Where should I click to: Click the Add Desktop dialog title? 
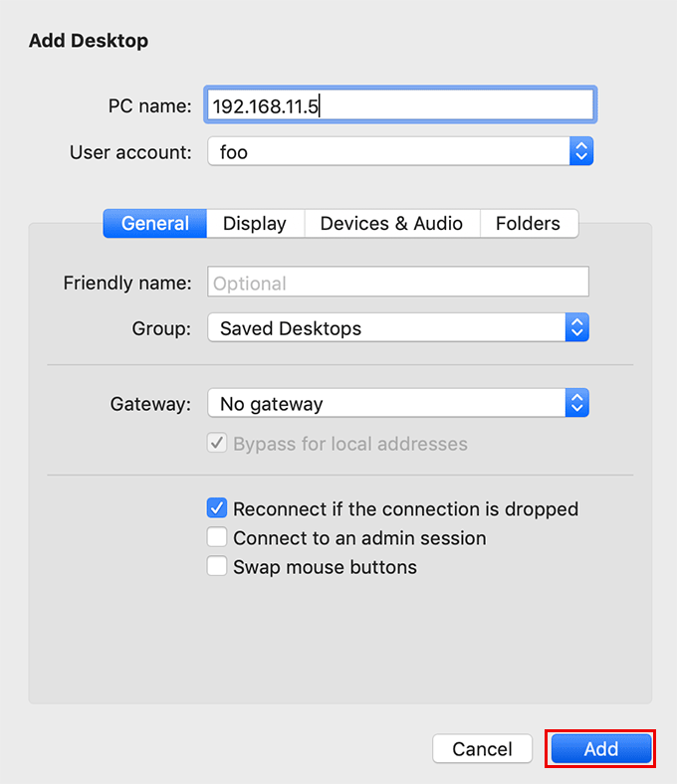[89, 41]
